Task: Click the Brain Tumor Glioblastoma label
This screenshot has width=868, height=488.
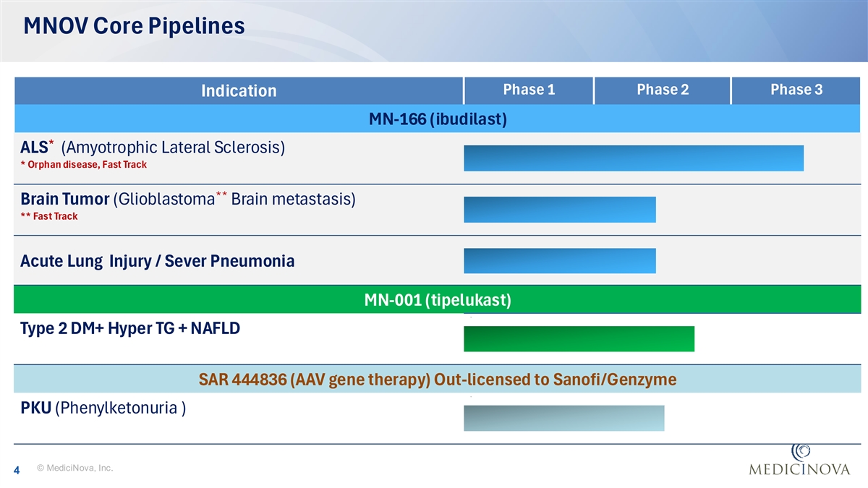Action: 188,200
